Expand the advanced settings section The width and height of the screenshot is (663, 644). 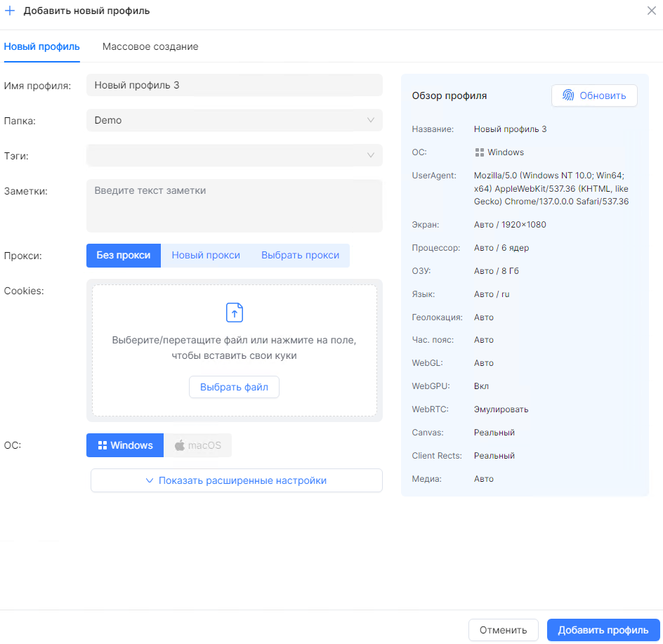(x=236, y=480)
